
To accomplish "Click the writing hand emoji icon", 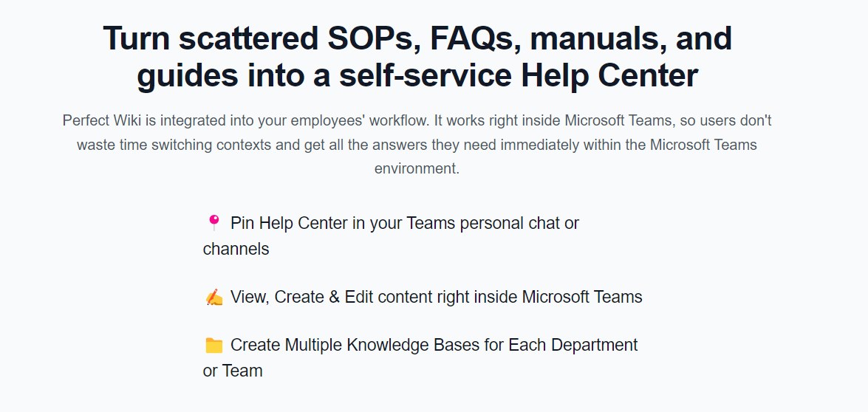I will tap(213, 298).
